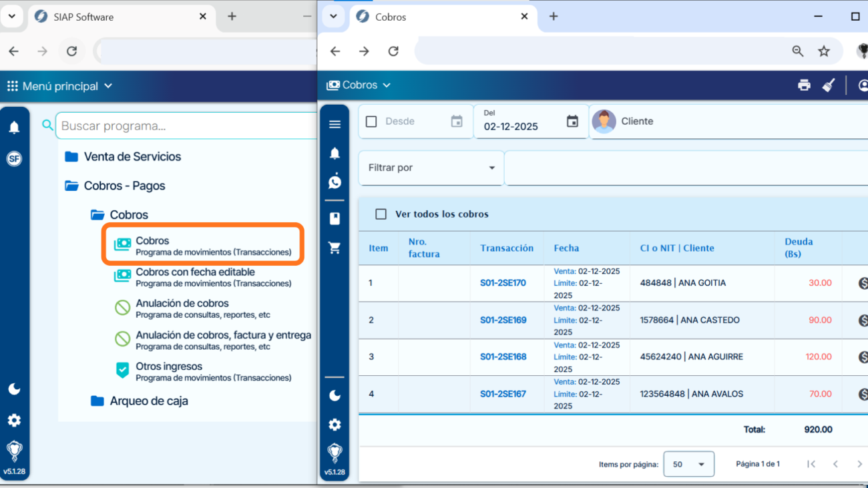Open the hamburger menu in Cobros sidebar
This screenshot has height=488, width=868.
pos(335,124)
